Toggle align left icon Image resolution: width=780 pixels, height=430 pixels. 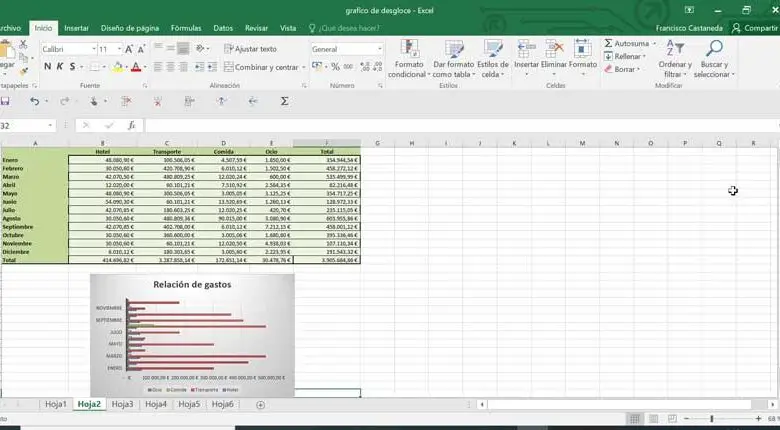(158, 67)
